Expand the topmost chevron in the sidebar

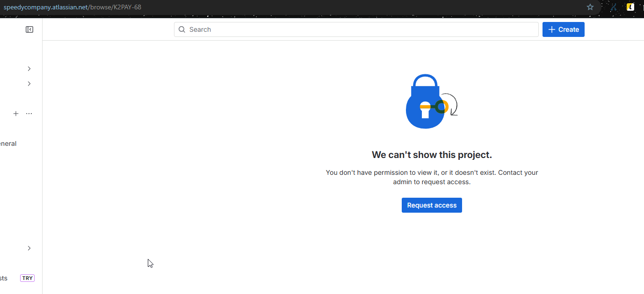[29, 69]
